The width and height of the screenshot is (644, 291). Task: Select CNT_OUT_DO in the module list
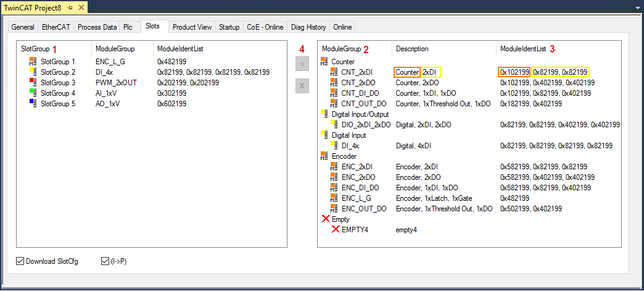pyautogui.click(x=363, y=104)
